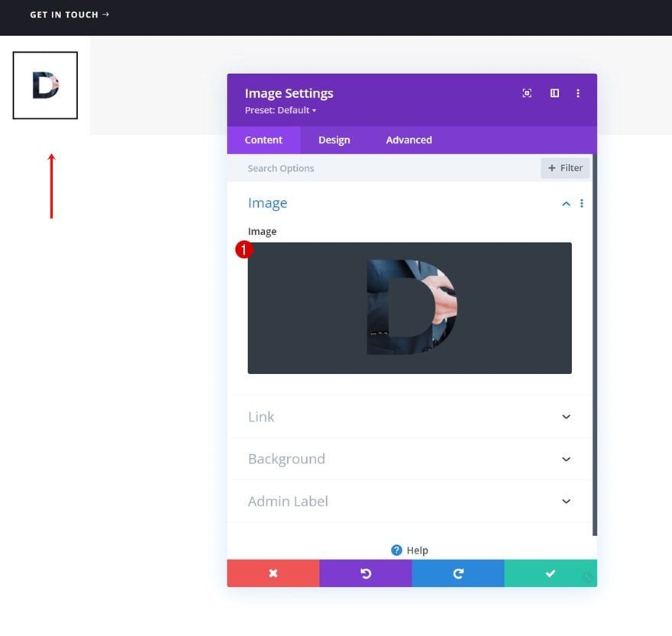The height and width of the screenshot is (636, 672).
Task: Expand the Link section
Action: coord(409,417)
